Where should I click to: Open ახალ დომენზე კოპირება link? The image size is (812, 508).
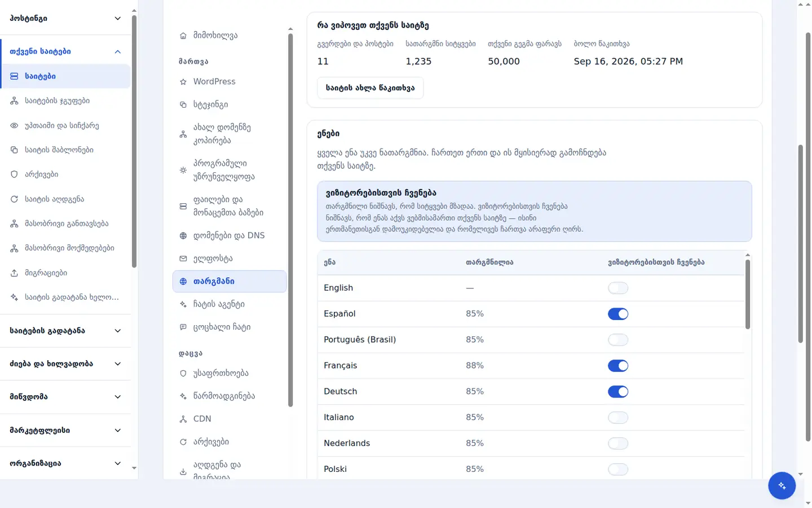tap(230, 134)
